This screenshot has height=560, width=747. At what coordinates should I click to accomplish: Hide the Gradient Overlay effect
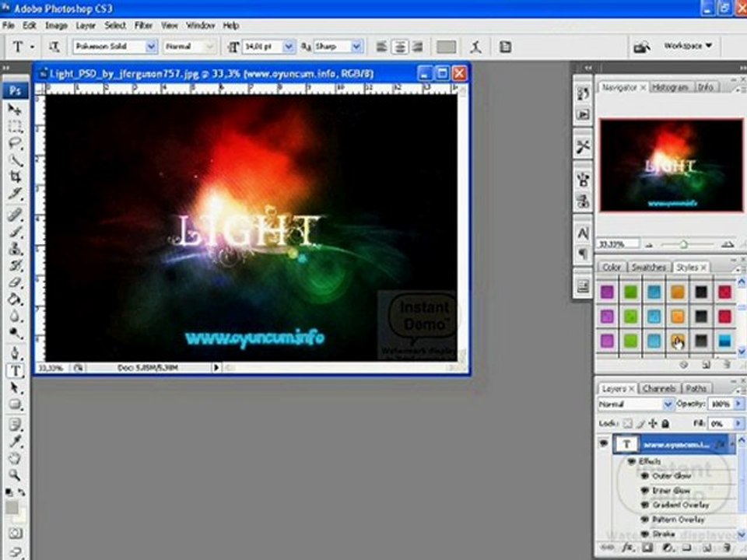tap(646, 505)
